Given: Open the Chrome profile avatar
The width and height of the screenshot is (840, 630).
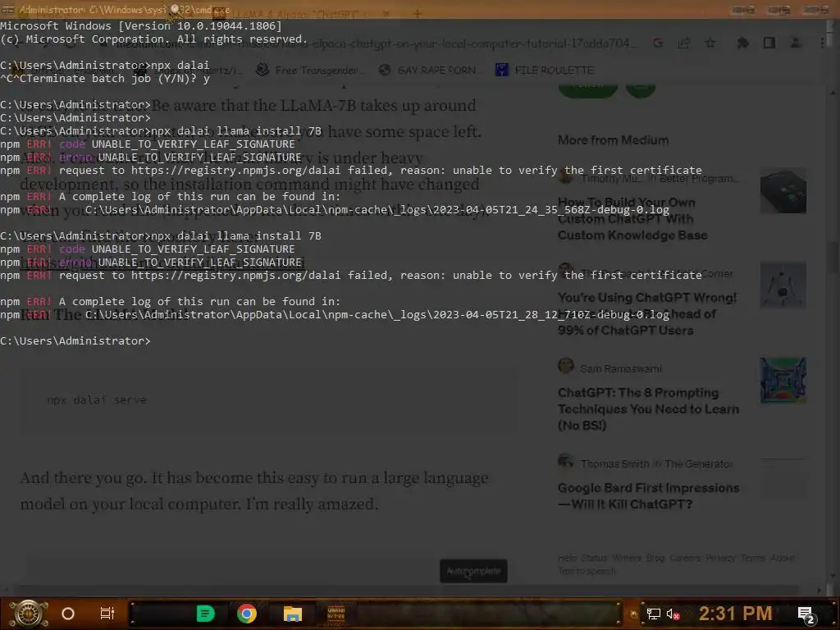Looking at the screenshot, I should point(796,43).
